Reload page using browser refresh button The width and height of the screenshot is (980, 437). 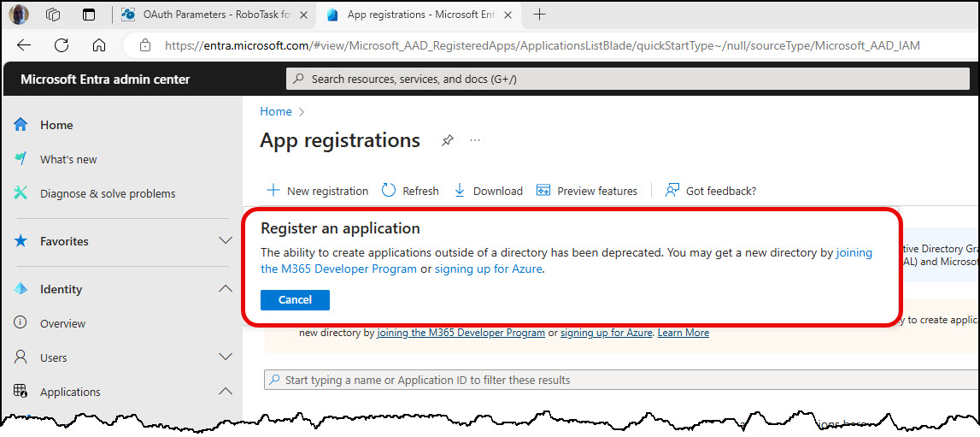point(62,45)
